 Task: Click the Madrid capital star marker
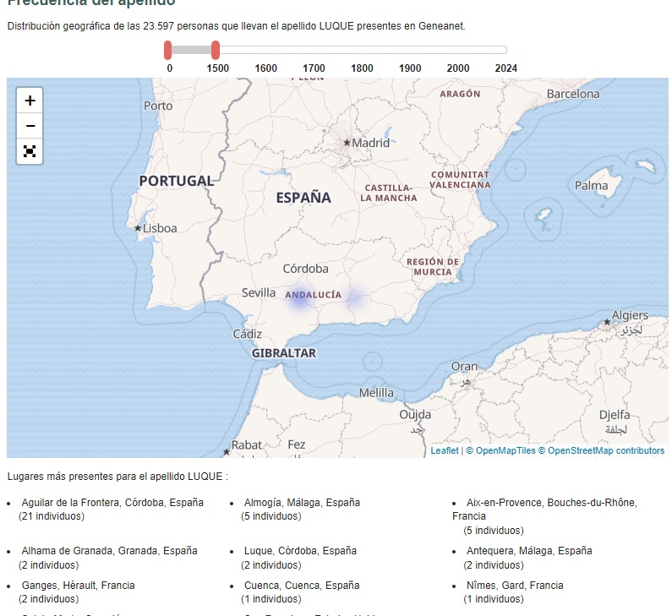[347, 143]
